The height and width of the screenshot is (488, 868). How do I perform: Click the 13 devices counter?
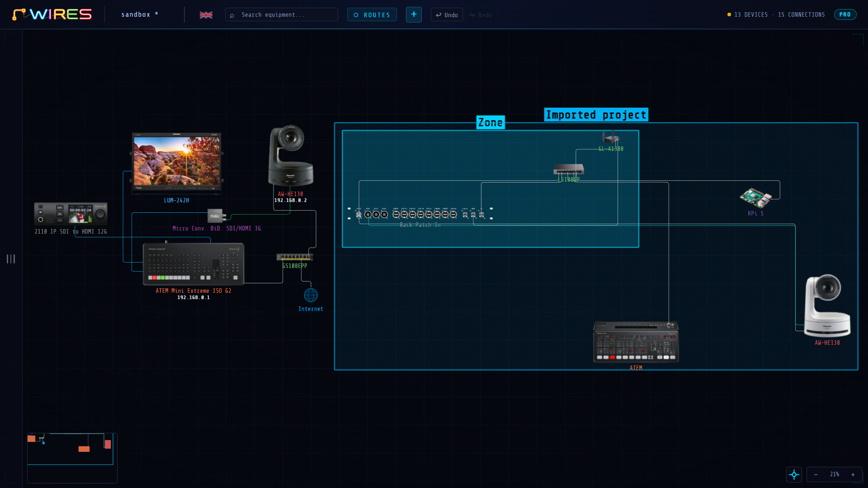(x=751, y=15)
